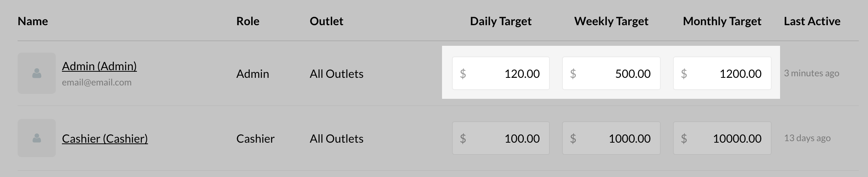
Task: Select Cashier's Weekly Target field showing 1000.00
Action: coord(611,138)
